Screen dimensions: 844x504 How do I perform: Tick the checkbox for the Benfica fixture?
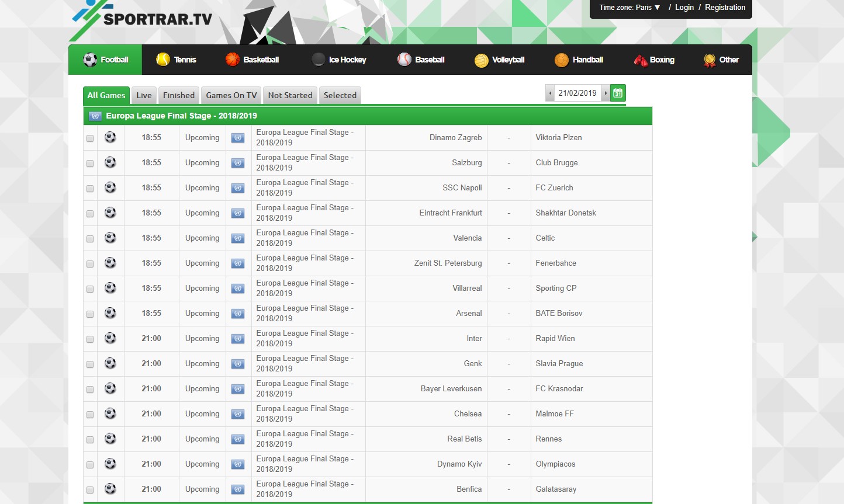click(x=89, y=489)
